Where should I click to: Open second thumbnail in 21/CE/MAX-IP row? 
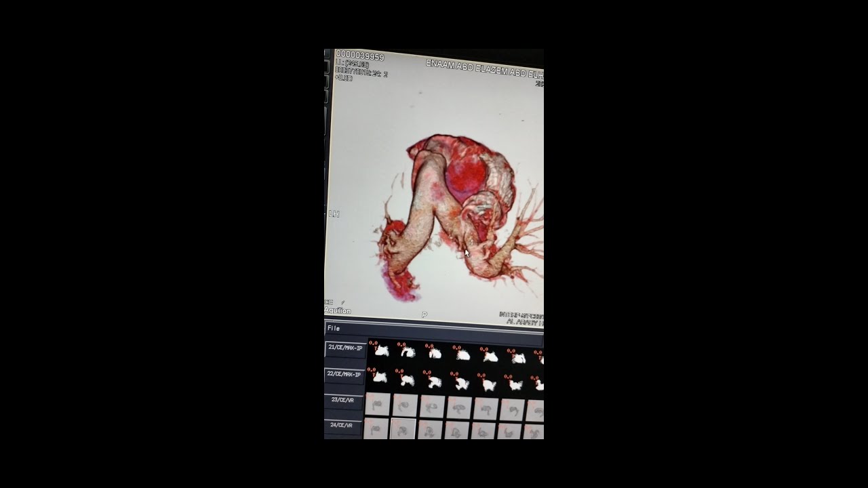[406, 351]
